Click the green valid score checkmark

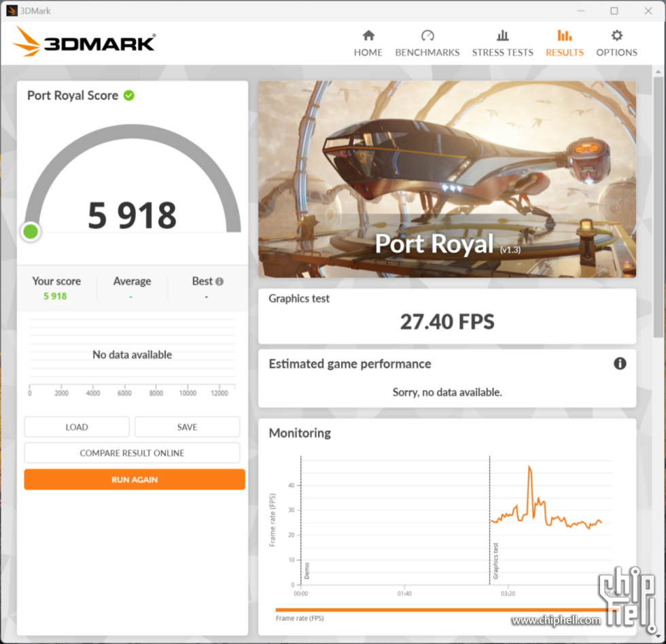point(129,96)
